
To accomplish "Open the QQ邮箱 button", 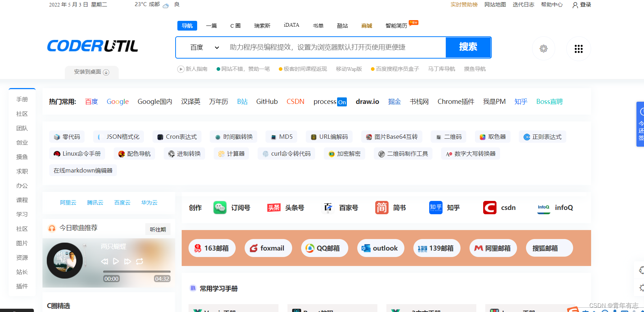I will [324, 248].
